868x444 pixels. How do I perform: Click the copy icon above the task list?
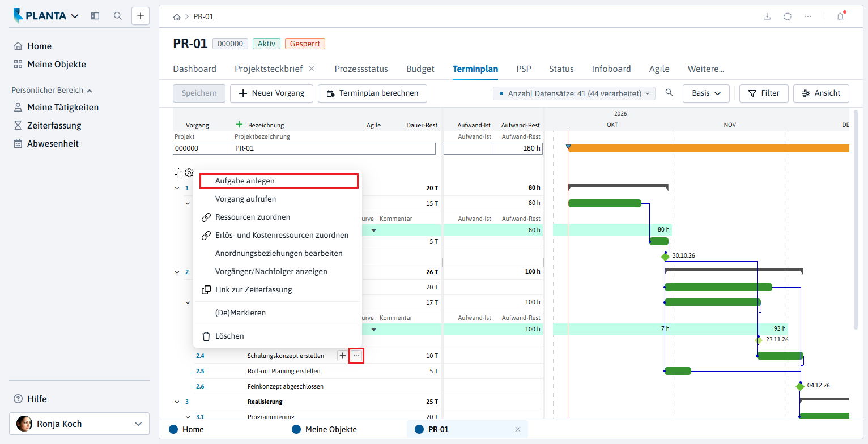pyautogui.click(x=178, y=173)
